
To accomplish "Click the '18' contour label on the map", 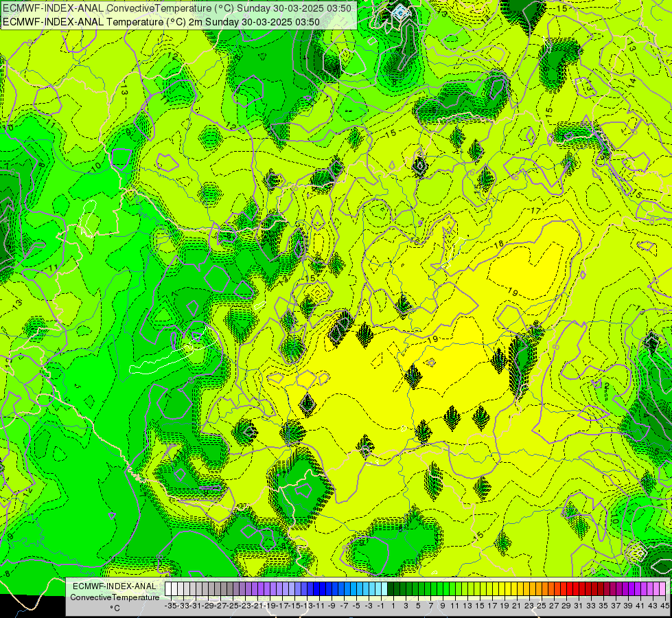I will [498, 245].
